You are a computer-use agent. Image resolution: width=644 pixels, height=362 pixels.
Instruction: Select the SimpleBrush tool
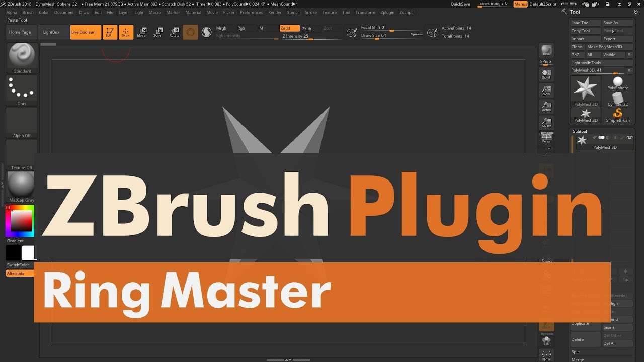[x=618, y=115]
